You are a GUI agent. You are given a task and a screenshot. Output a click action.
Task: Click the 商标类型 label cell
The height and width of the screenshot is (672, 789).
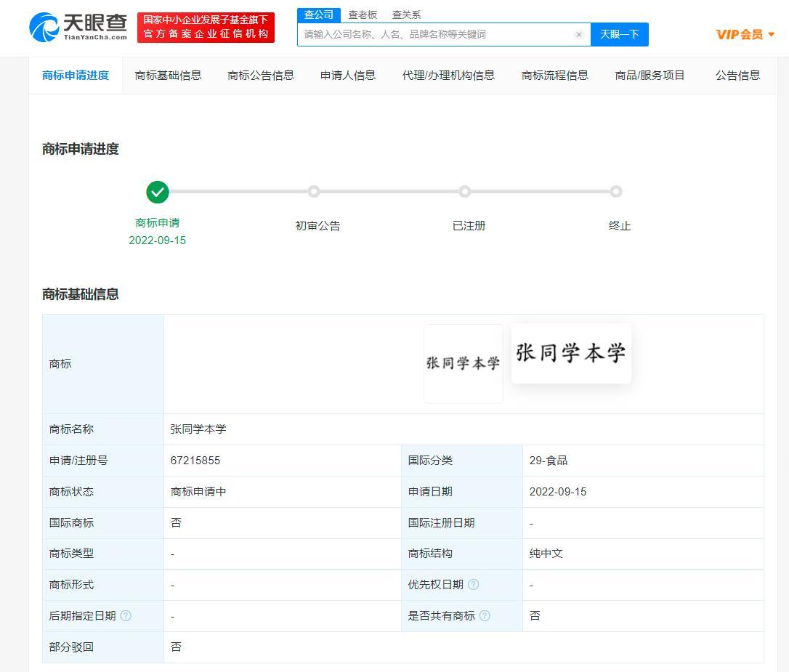click(103, 554)
